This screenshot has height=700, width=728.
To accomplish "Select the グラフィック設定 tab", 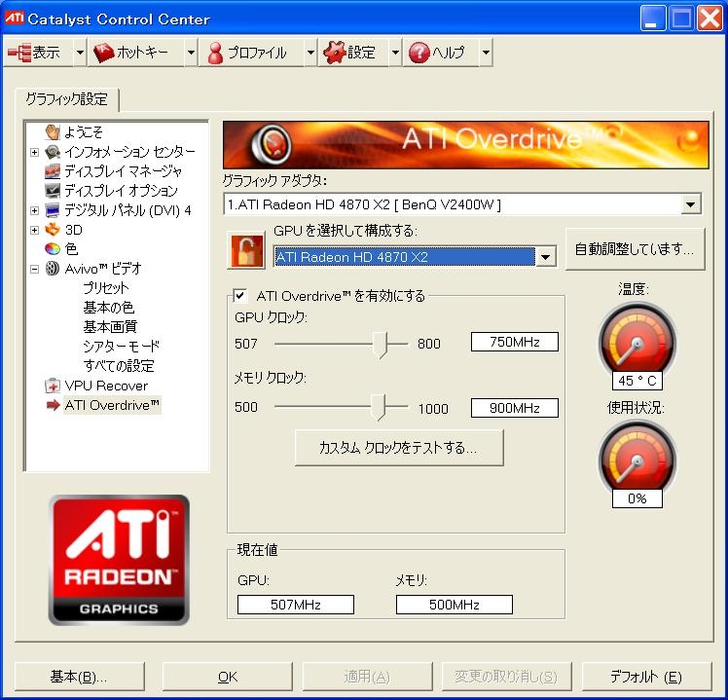I will point(66,99).
